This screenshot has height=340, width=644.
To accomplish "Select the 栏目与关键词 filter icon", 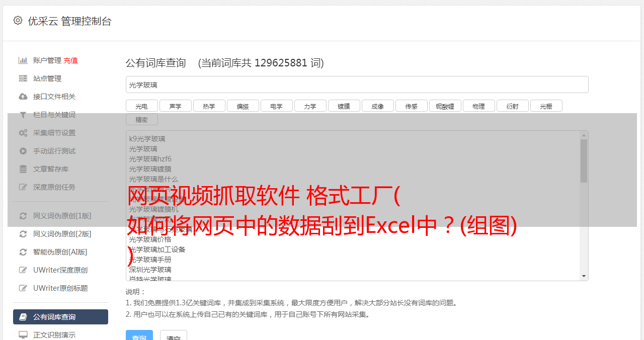I will click(x=23, y=115).
